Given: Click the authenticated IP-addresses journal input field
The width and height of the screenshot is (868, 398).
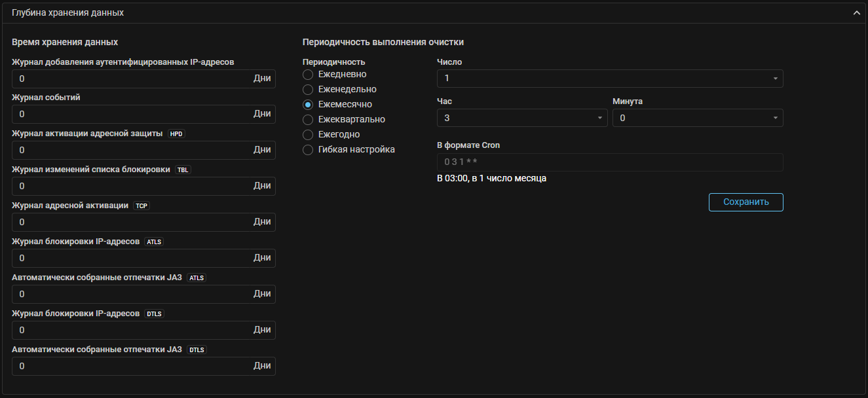Looking at the screenshot, I should tap(131, 79).
